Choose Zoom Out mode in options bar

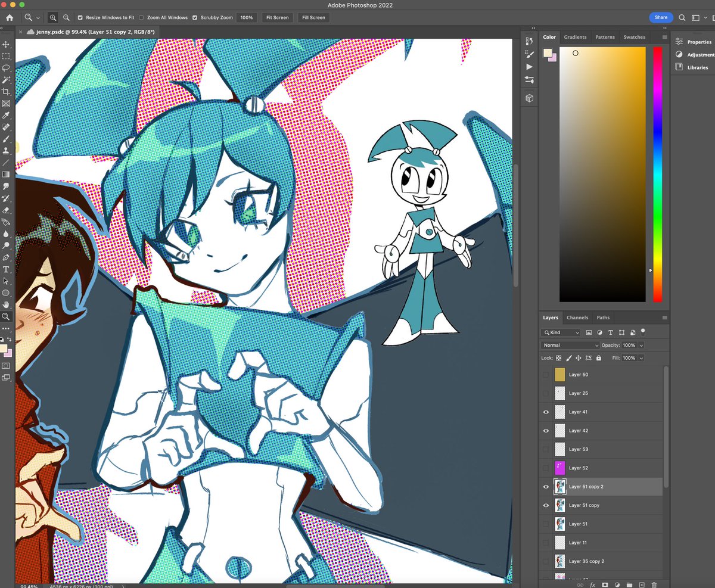tap(66, 18)
